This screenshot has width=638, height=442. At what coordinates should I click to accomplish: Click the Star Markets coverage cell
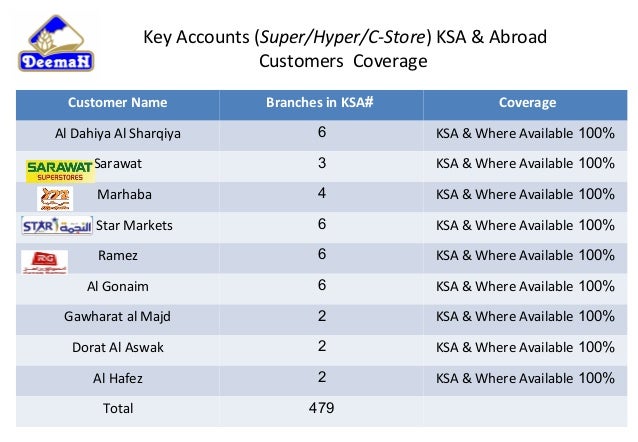pos(525,225)
